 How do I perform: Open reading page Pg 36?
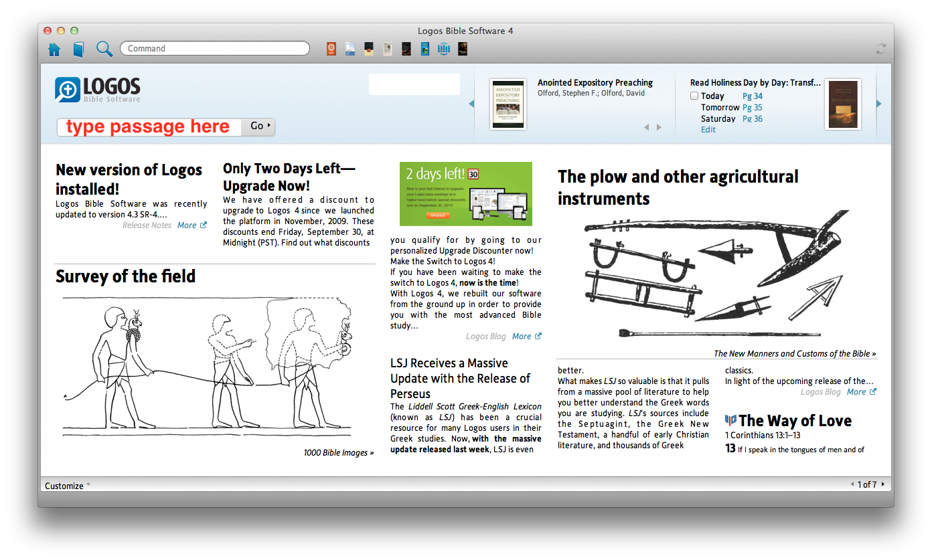pyautogui.click(x=753, y=119)
